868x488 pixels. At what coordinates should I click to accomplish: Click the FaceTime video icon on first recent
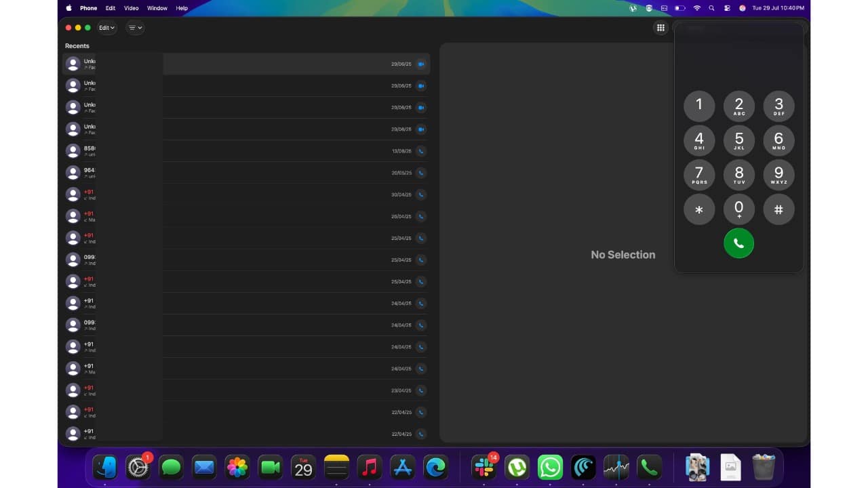420,64
